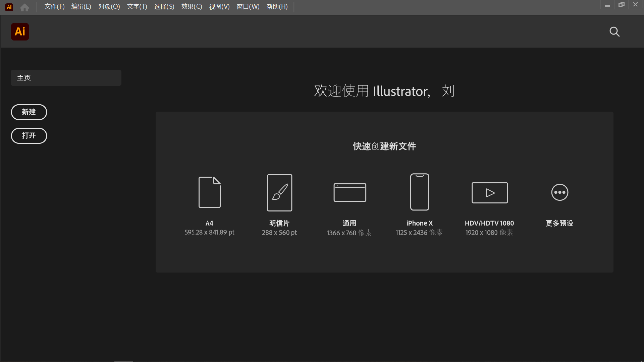Choose the 通用 web preset icon

[350, 192]
